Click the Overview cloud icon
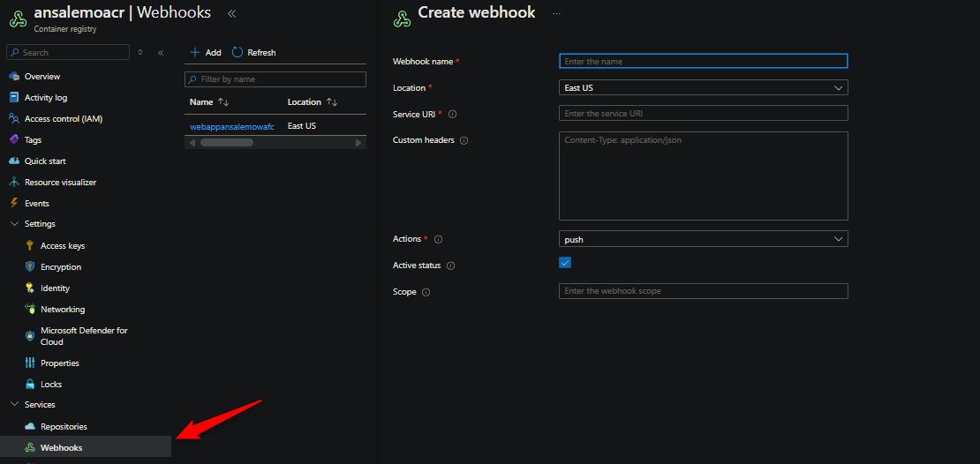980x464 pixels. [14, 76]
